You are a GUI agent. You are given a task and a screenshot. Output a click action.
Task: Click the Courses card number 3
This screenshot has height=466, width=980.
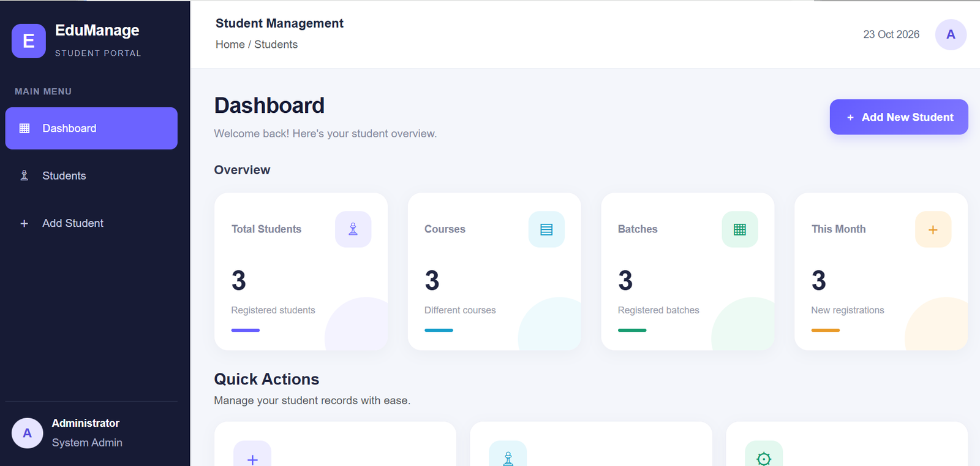(432, 281)
